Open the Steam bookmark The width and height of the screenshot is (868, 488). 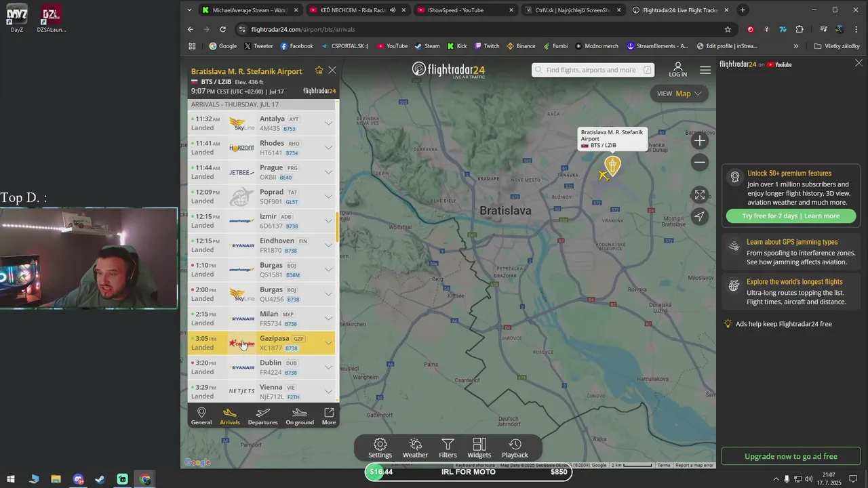tap(427, 46)
